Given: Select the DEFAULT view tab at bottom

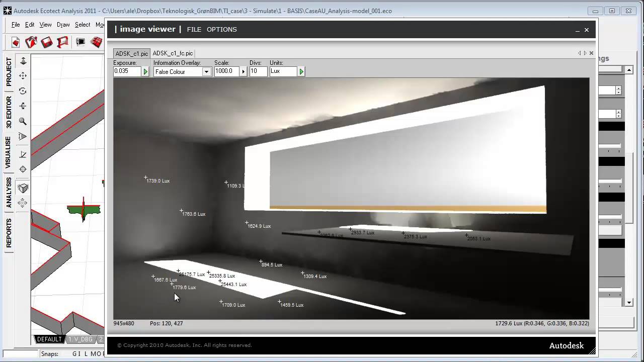Looking at the screenshot, I should (49, 339).
